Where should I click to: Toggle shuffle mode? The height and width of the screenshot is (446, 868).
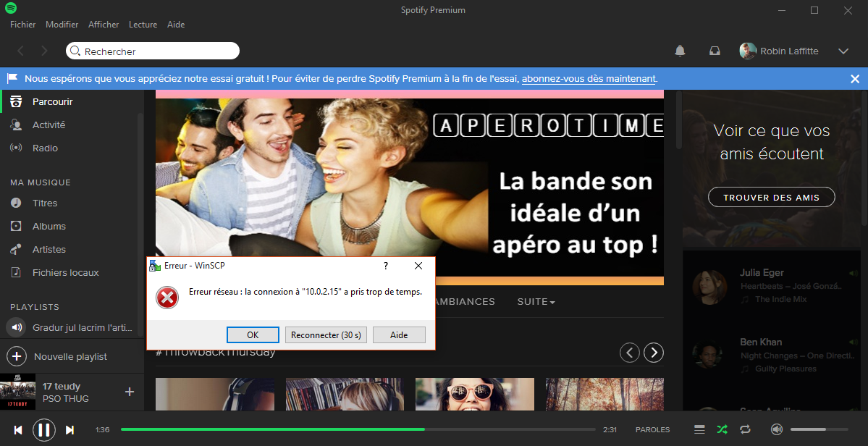click(x=722, y=429)
